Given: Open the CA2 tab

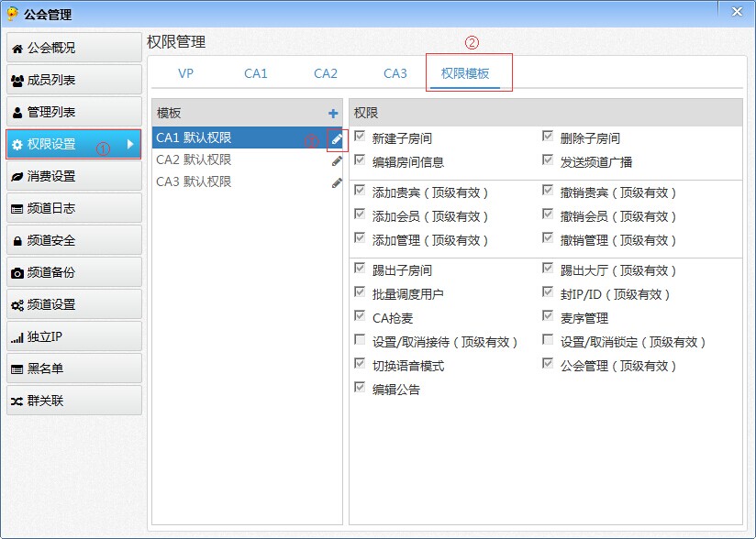Looking at the screenshot, I should click(326, 73).
